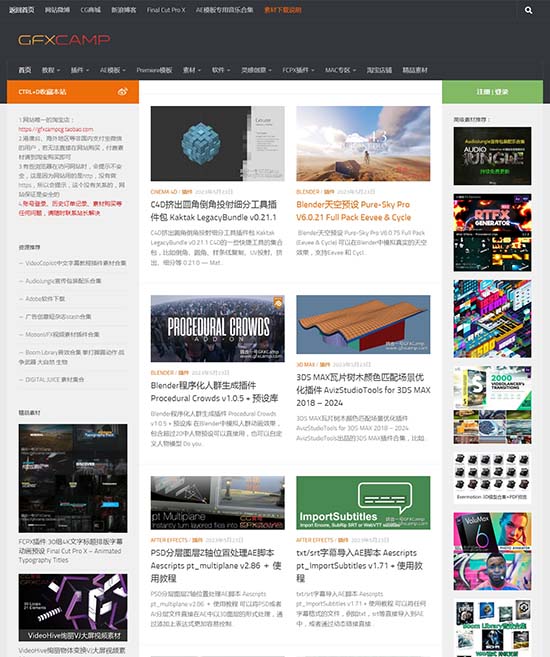Viewport: 550px width, 657px height.
Task: Click the green 注册 | 登录 button
Action: (x=493, y=92)
